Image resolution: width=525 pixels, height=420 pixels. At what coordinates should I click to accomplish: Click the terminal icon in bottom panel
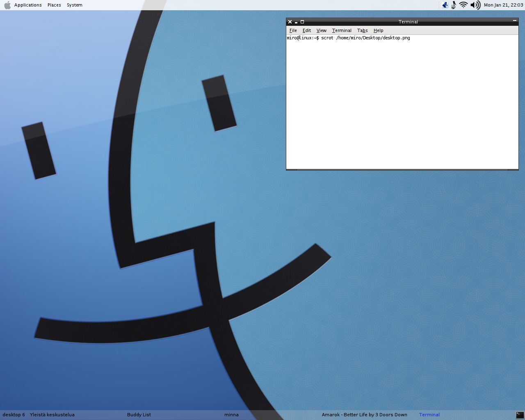520,415
